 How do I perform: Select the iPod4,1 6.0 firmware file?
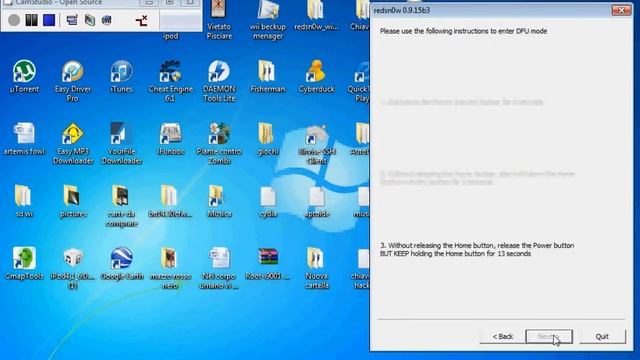[73, 268]
